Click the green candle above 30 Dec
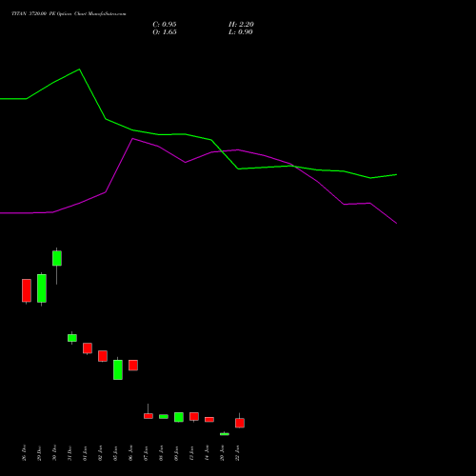The height and width of the screenshot is (476, 476). pos(57,258)
